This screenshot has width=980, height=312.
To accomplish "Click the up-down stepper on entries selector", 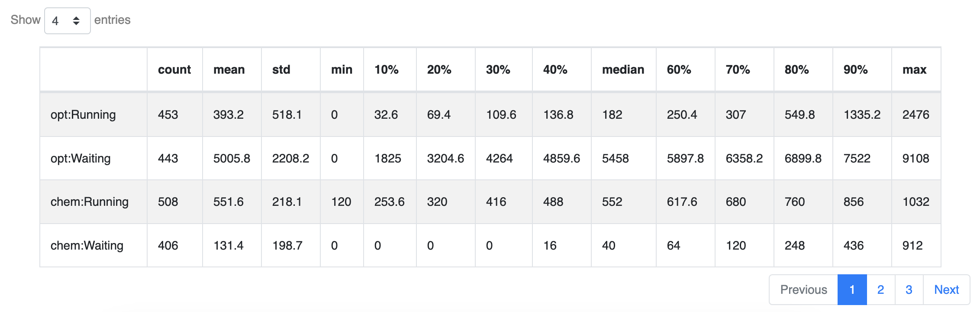I will [x=77, y=20].
